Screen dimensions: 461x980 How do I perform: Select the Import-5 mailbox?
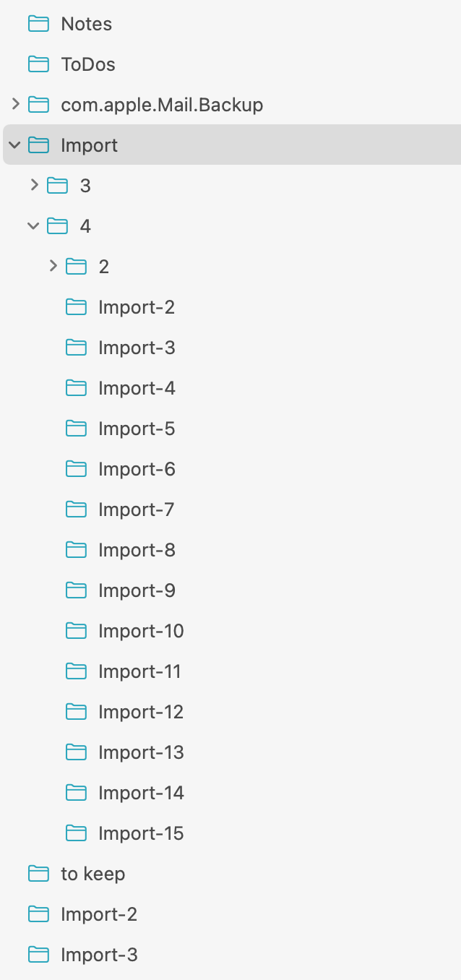tap(137, 429)
